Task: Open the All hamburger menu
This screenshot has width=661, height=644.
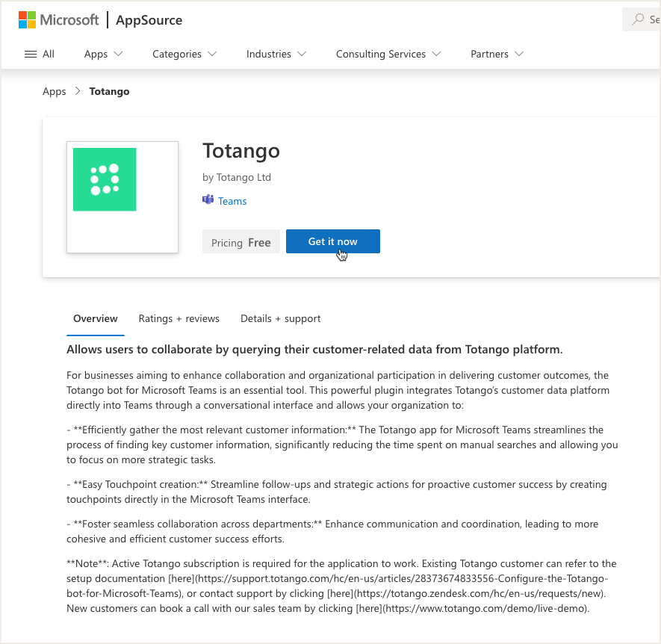Action: [x=39, y=54]
